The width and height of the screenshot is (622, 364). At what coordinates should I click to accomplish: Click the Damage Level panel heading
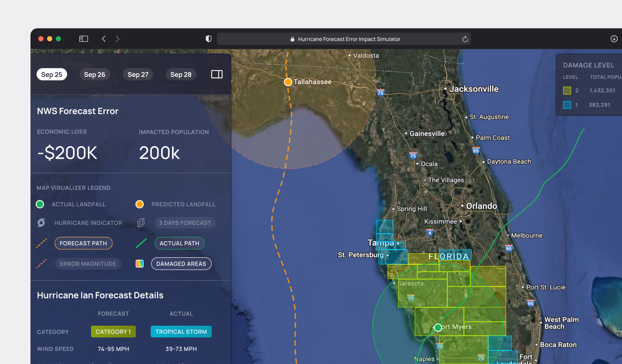click(589, 65)
